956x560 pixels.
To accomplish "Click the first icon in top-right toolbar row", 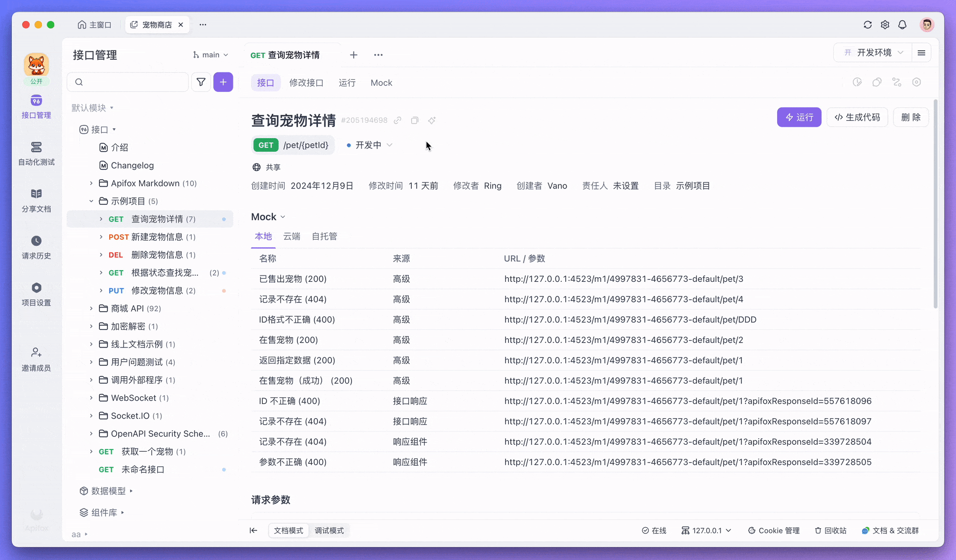I will point(857,82).
